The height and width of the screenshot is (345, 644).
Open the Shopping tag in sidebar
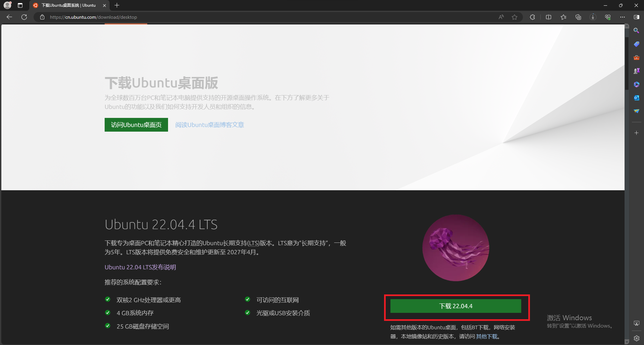click(636, 44)
